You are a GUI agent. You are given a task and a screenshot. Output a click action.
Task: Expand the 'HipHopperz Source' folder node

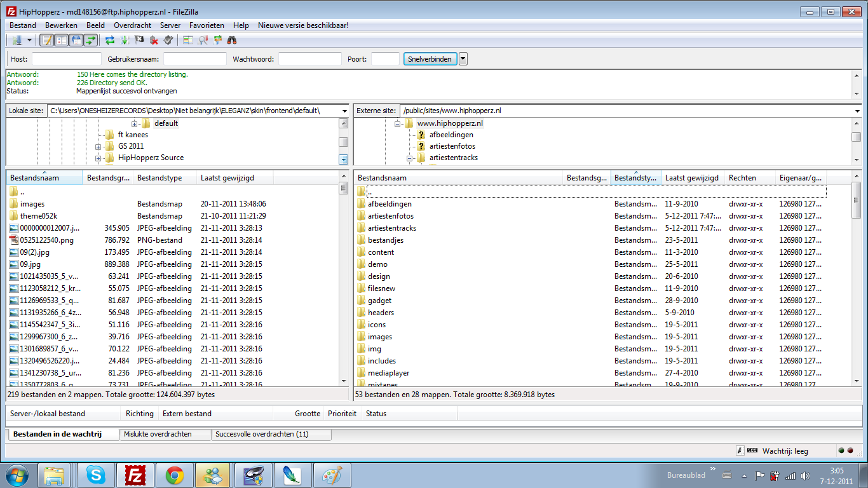[x=98, y=158]
